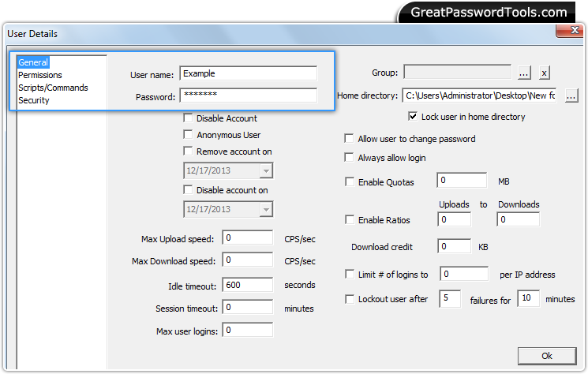The height and width of the screenshot is (374, 588).
Task: Click the empty Group field
Action: (x=457, y=72)
